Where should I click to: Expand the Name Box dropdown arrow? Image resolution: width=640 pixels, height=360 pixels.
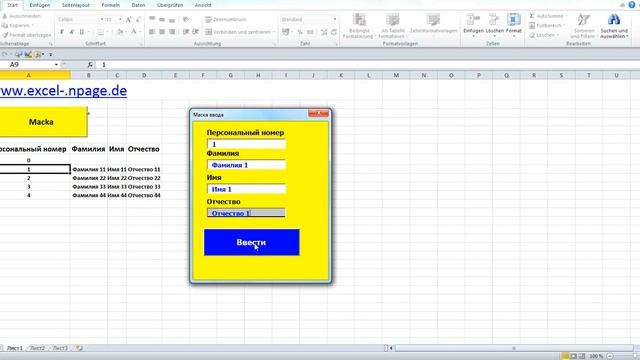tap(56, 64)
